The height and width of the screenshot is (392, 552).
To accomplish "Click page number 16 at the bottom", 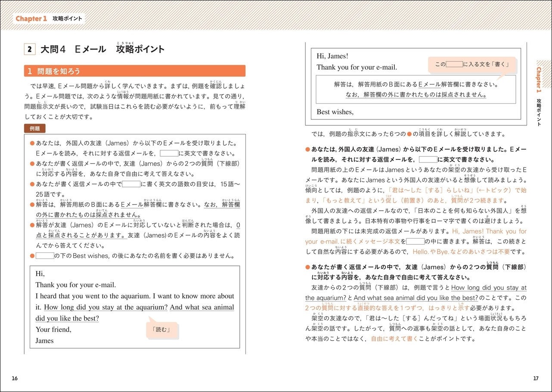I will click(x=15, y=379).
